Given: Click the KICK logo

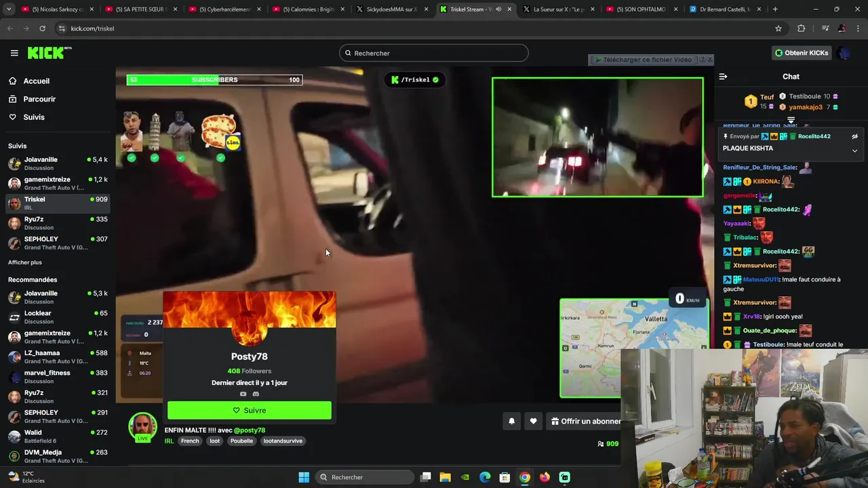Looking at the screenshot, I should pyautogui.click(x=49, y=53).
